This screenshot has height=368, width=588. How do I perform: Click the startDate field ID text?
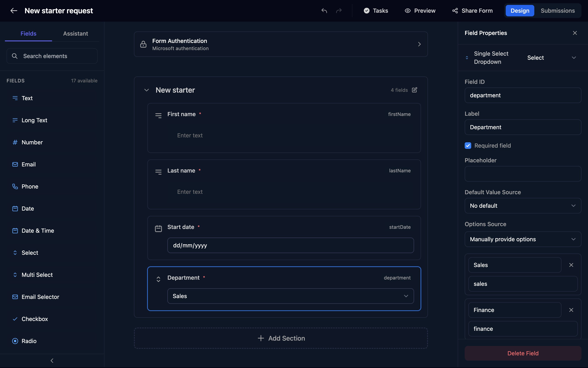[x=400, y=227]
